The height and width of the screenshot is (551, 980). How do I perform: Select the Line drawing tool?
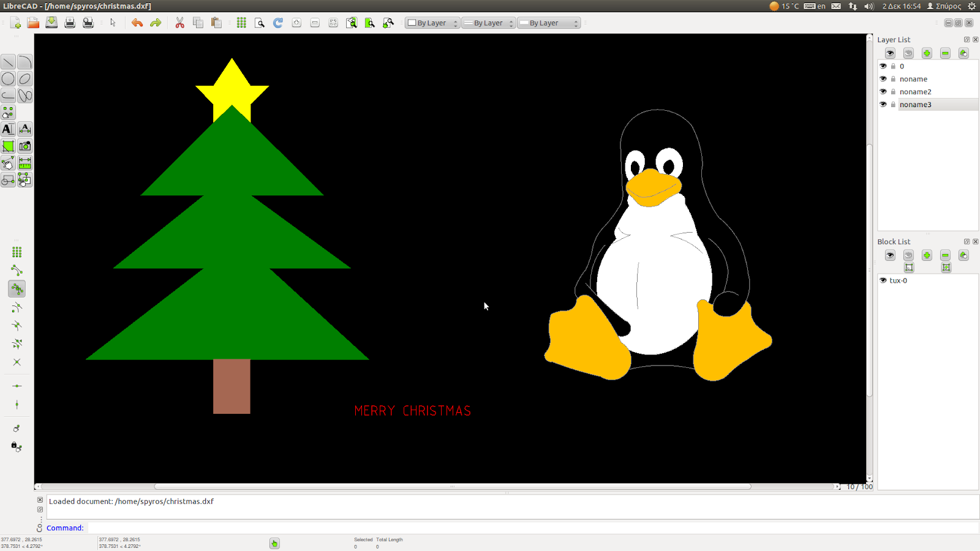[8, 62]
